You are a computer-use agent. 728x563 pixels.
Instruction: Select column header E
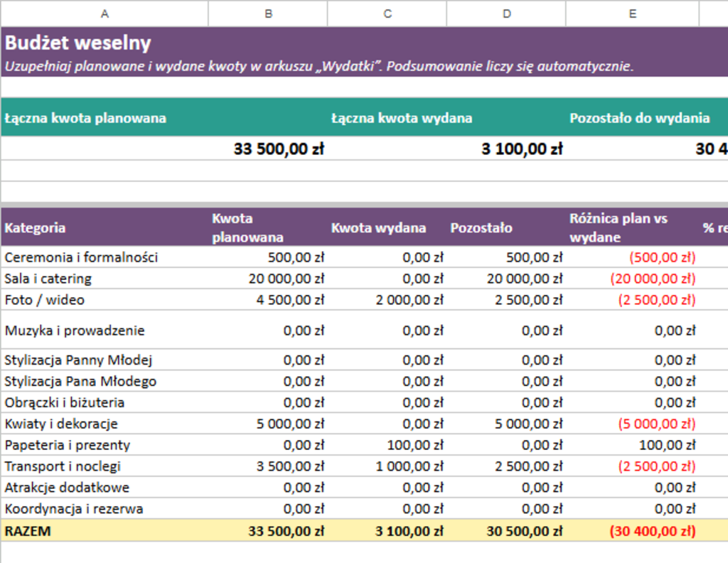(x=632, y=13)
